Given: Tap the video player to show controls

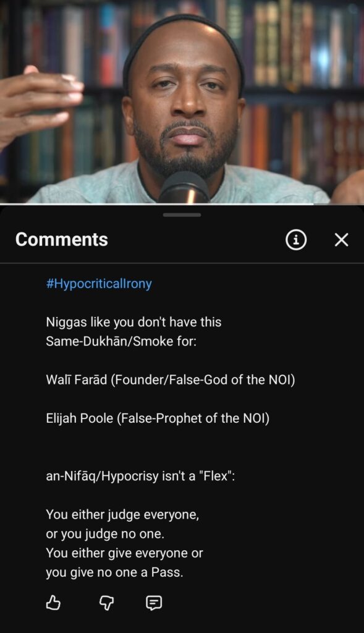Looking at the screenshot, I should (x=182, y=102).
